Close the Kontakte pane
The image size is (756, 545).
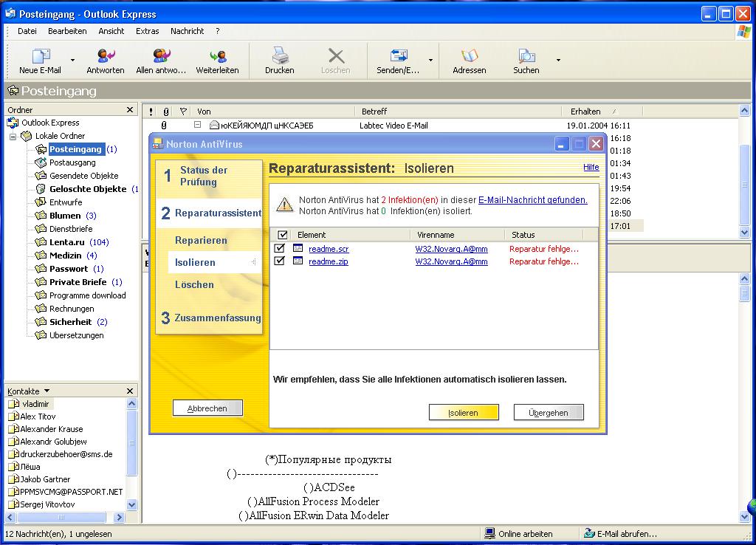[x=130, y=391]
